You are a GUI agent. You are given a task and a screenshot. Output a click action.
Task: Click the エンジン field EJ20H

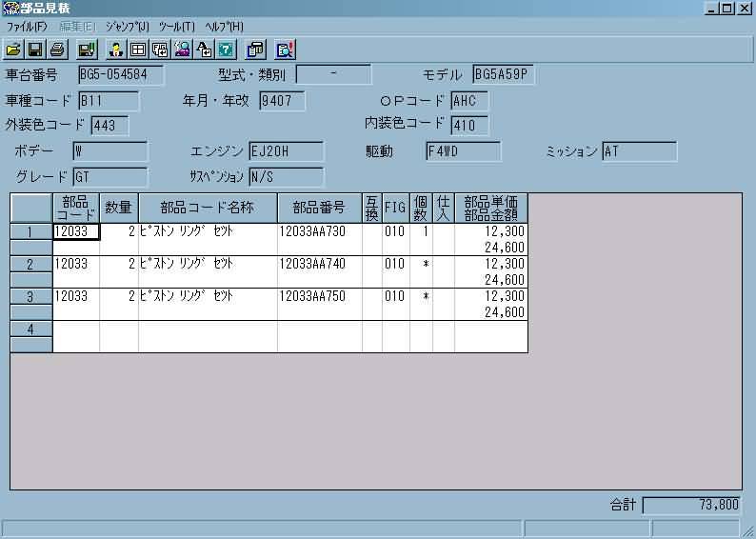point(287,151)
